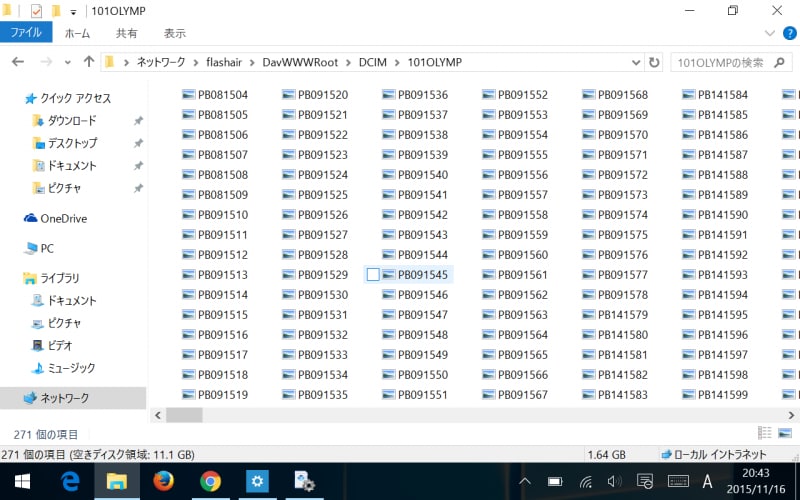Go up one folder level with up arrow
800x500 pixels.
(89, 62)
